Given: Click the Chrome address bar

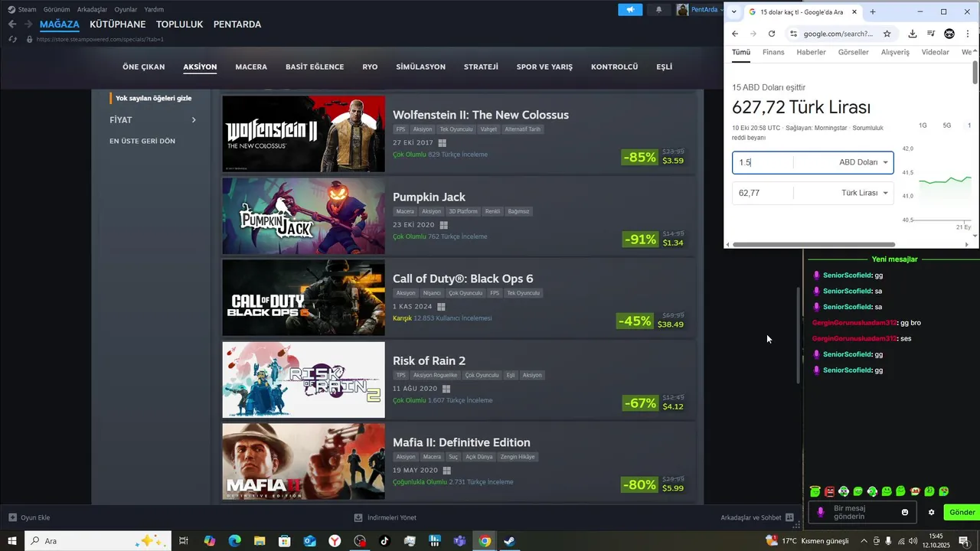Looking at the screenshot, I should (x=838, y=34).
